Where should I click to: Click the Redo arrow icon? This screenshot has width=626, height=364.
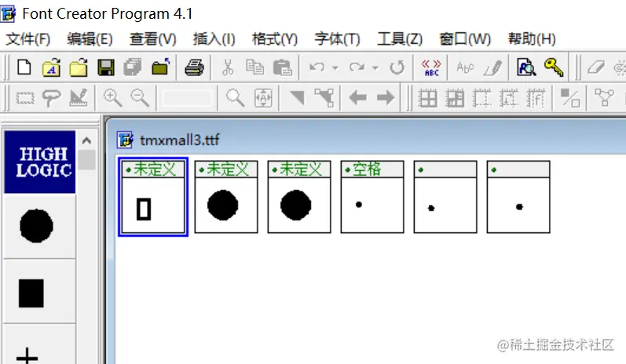pos(357,67)
